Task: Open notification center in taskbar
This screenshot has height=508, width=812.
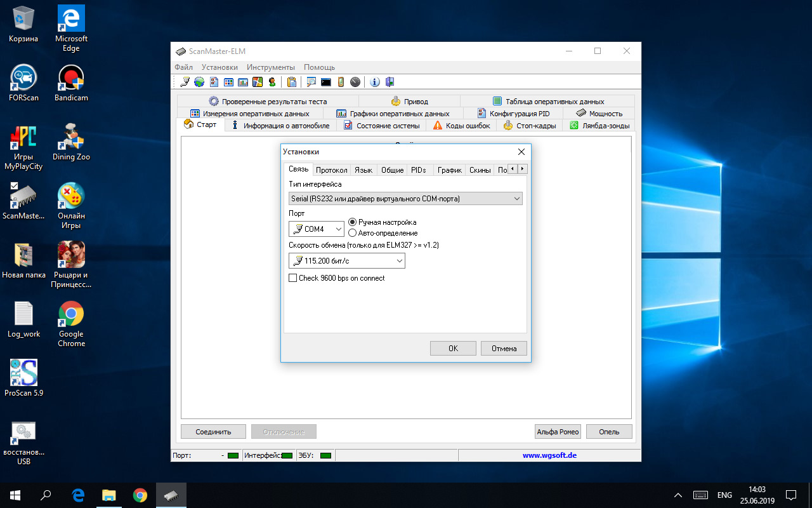Action: pos(791,495)
